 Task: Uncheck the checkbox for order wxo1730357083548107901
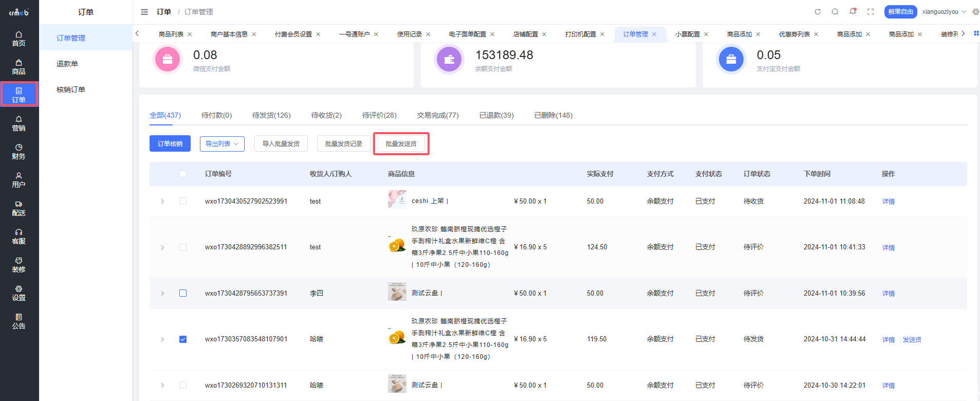point(183,339)
